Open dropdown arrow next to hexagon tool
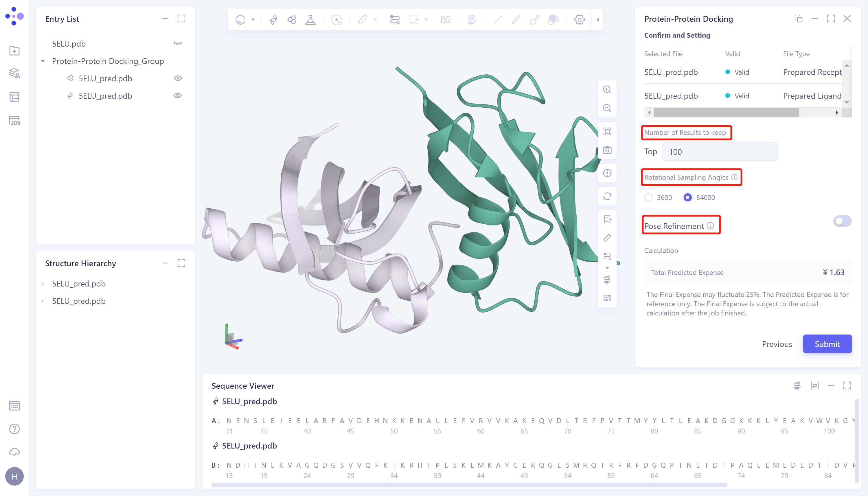Viewport: 868px width, 496px height. (253, 20)
